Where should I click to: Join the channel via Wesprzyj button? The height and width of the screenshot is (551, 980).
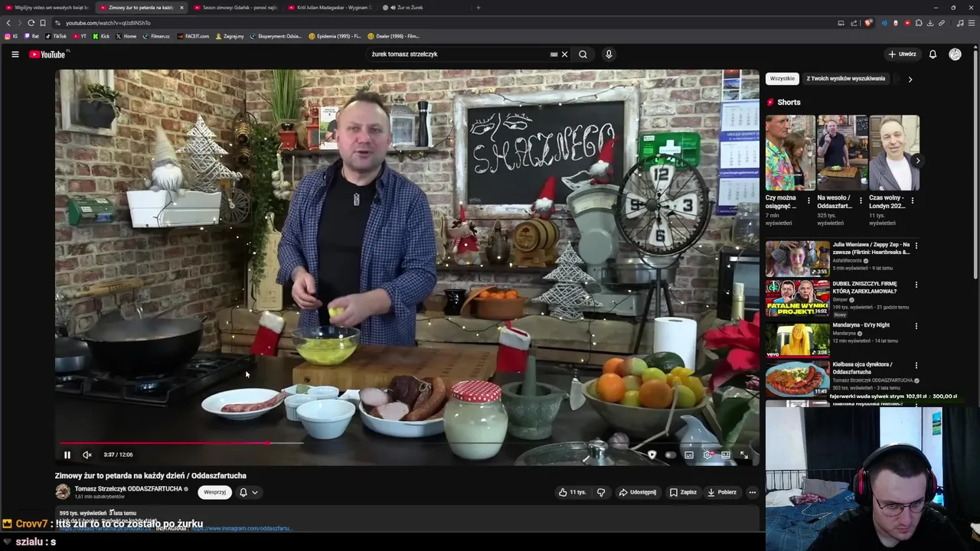(214, 492)
